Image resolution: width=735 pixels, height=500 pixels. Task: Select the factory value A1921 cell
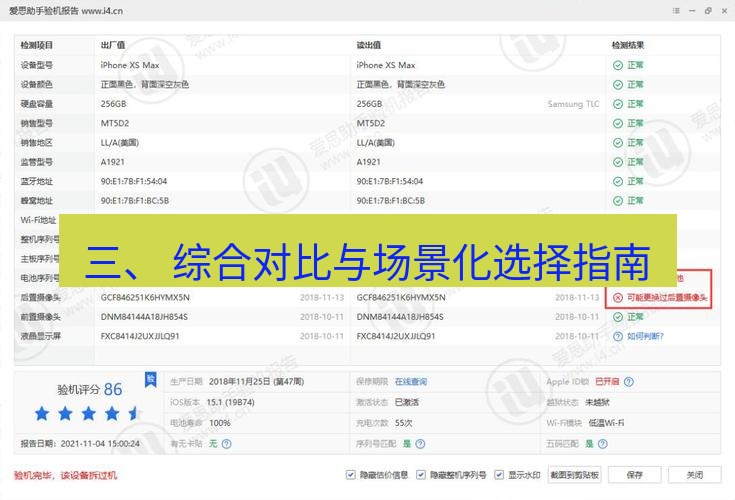click(x=113, y=162)
